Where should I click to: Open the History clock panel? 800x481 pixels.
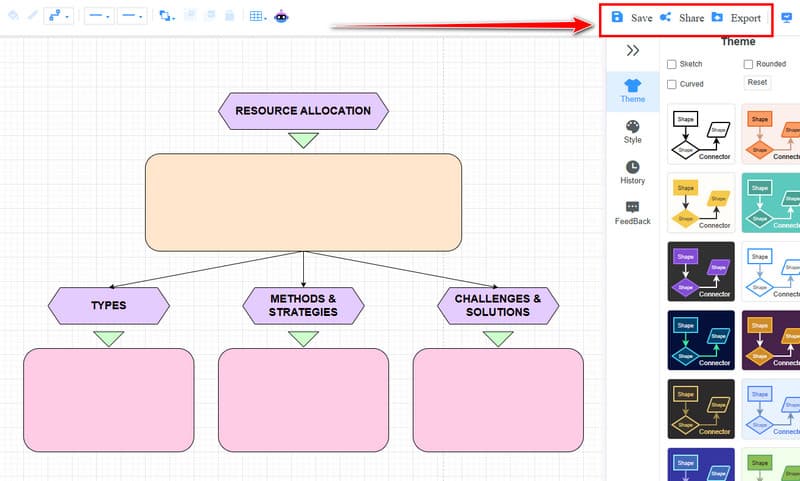[632, 172]
